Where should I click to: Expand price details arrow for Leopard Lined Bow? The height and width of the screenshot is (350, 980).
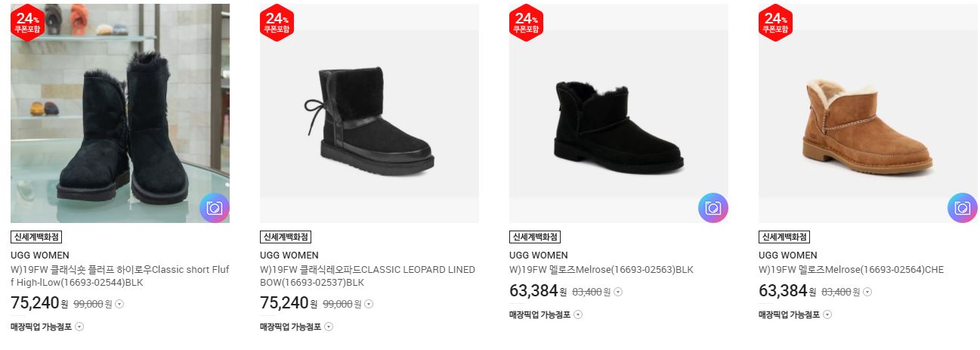click(x=369, y=305)
